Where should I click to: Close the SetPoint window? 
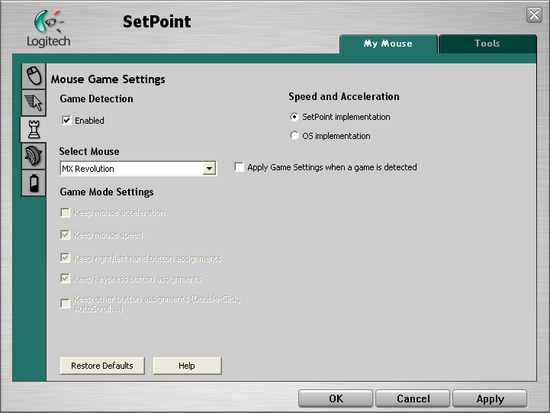pyautogui.click(x=534, y=15)
